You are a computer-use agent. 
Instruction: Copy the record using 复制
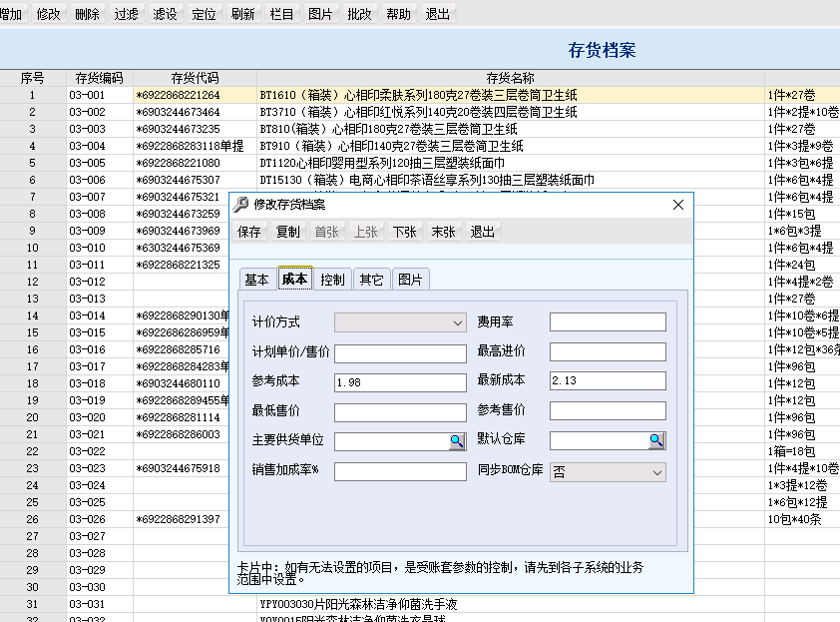point(287,232)
